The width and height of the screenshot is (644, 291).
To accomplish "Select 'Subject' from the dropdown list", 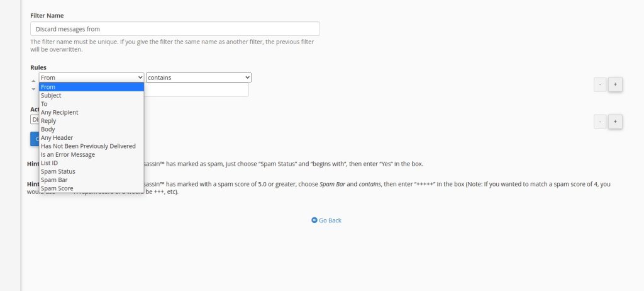I will coord(52,96).
